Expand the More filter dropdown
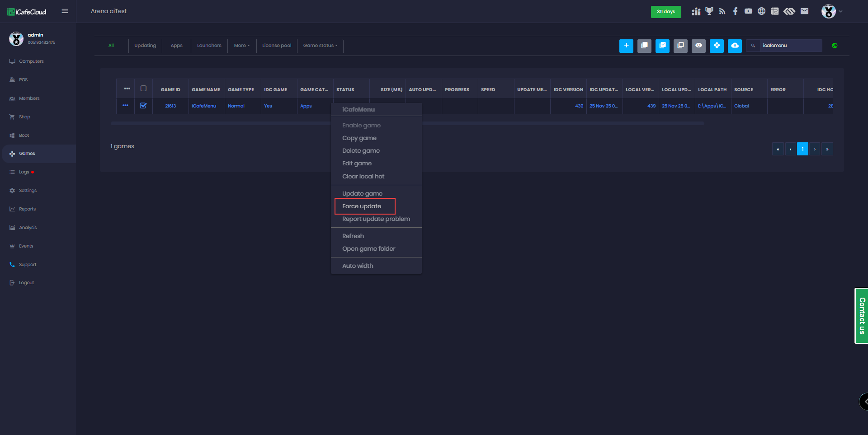868x435 pixels. 242,46
